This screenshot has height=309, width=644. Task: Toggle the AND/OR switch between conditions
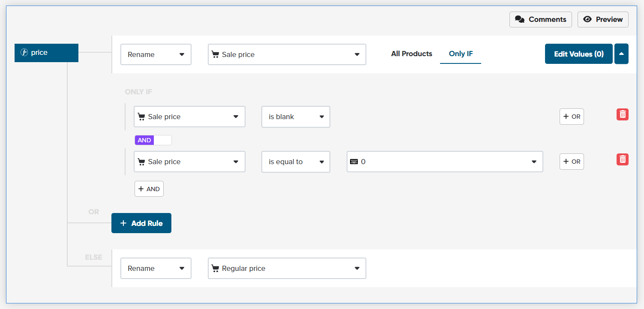click(x=153, y=140)
